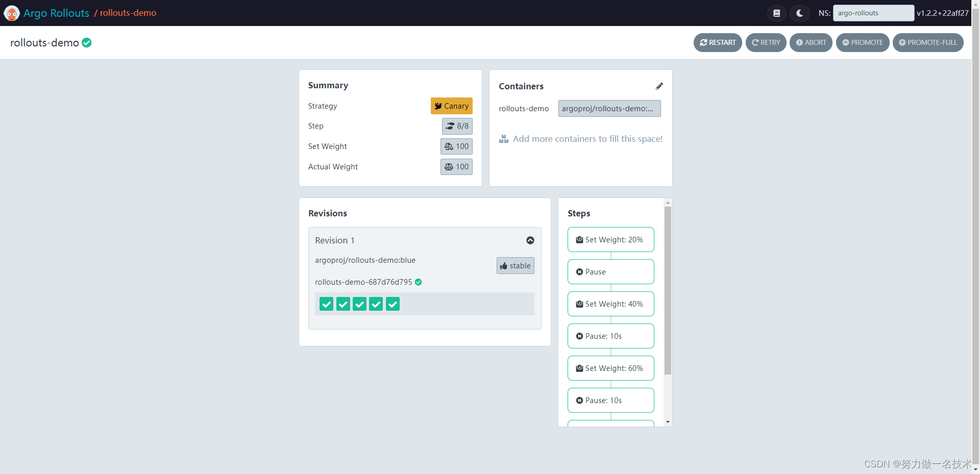Image resolution: width=980 pixels, height=474 pixels.
Task: Select the Set Weight: 40% step
Action: click(611, 304)
